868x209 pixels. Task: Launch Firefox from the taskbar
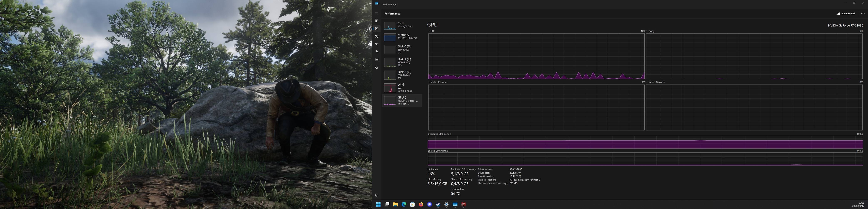click(x=421, y=204)
